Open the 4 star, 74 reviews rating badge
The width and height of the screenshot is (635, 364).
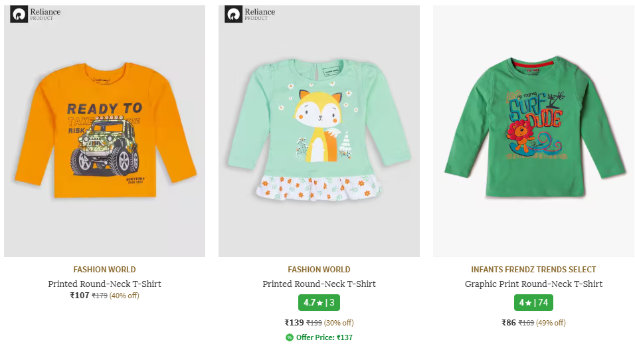tap(533, 302)
